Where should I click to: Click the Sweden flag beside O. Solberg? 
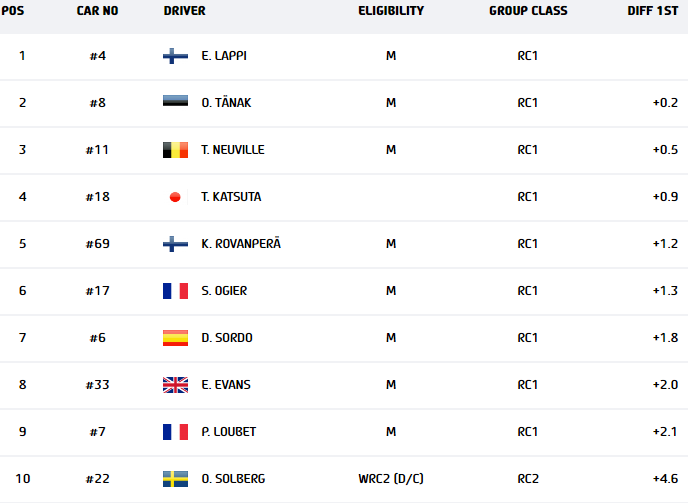point(175,479)
